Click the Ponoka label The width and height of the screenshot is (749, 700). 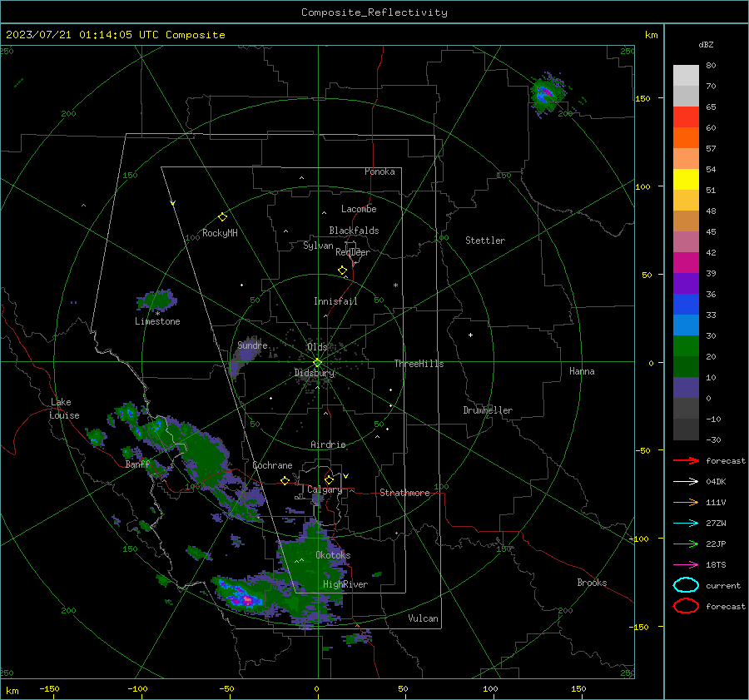tap(379, 171)
